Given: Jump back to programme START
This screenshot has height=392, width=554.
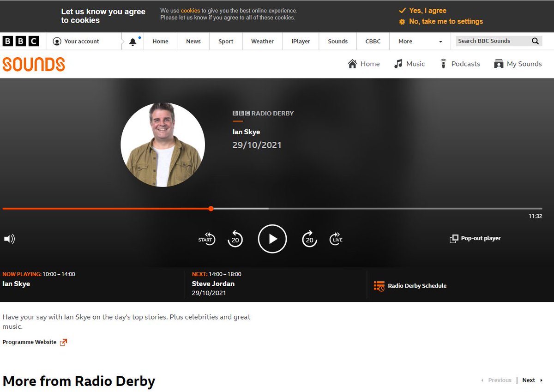Looking at the screenshot, I should (207, 239).
